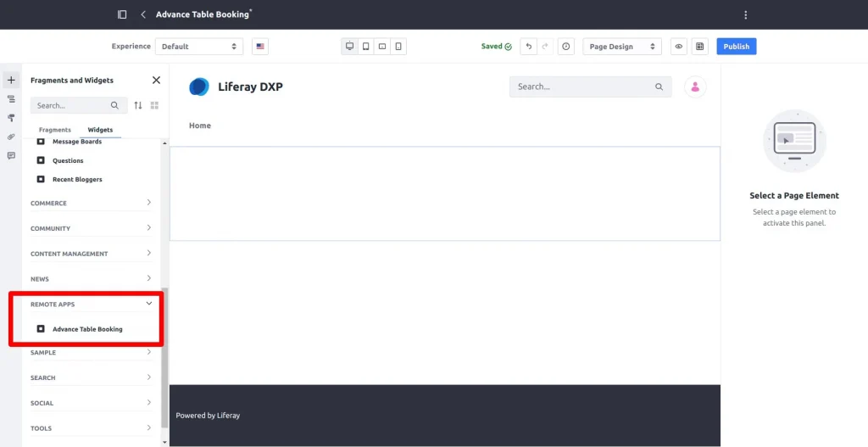Expand the Community widget category
The width and height of the screenshot is (868, 447).
[91, 228]
